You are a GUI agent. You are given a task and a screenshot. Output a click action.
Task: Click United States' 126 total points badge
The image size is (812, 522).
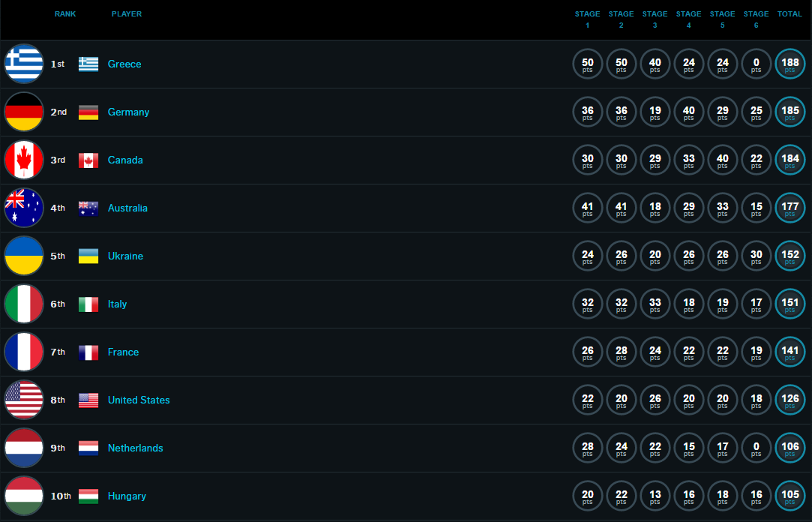790,400
